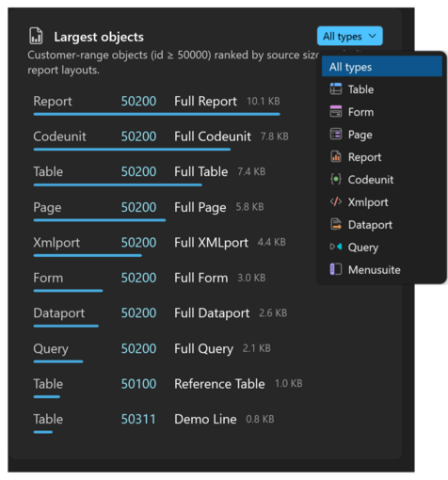Click the Full Codeunit size bar
Image resolution: width=448 pixels, height=480 pixels.
tap(132, 150)
